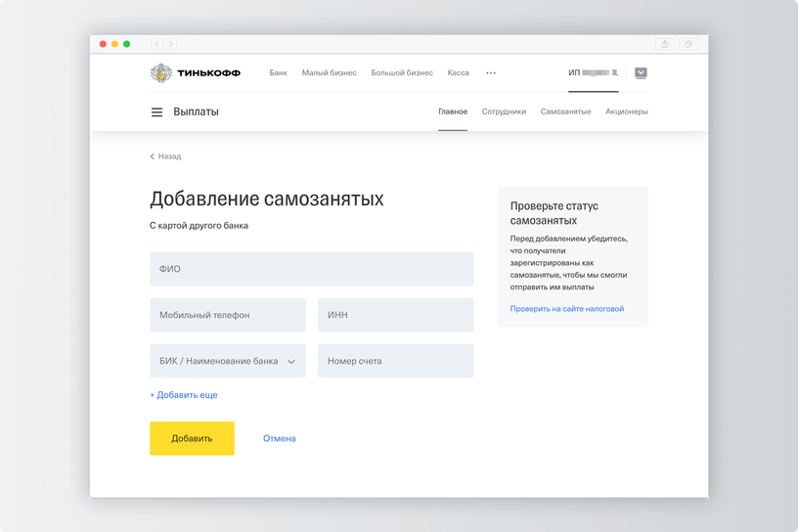Click the Выплаты page title
798x532 pixels.
(x=196, y=112)
